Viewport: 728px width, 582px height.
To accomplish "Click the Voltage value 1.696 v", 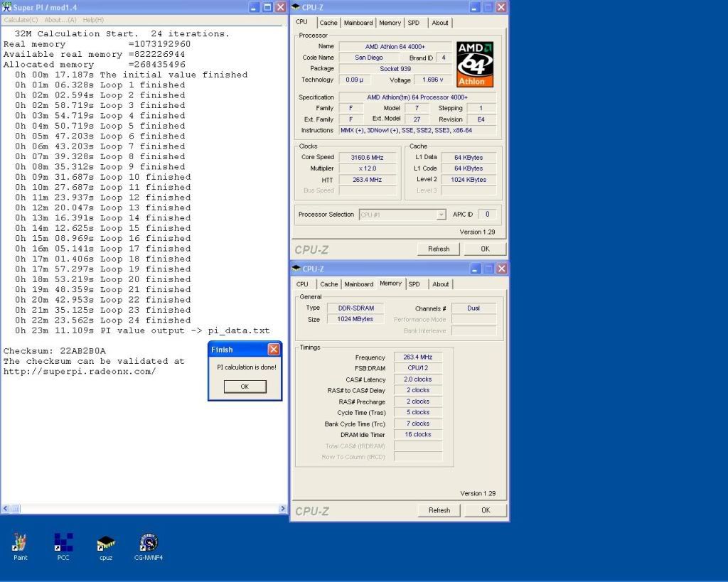I will click(432, 80).
